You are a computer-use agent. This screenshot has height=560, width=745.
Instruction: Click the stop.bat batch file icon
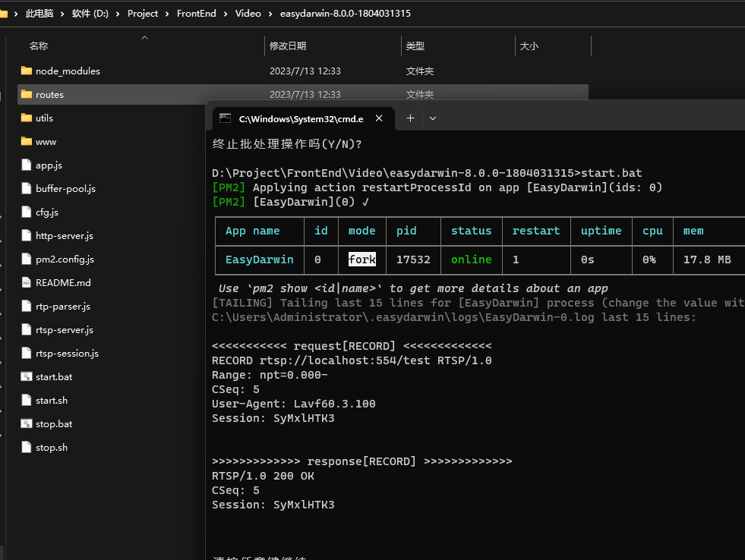point(27,424)
